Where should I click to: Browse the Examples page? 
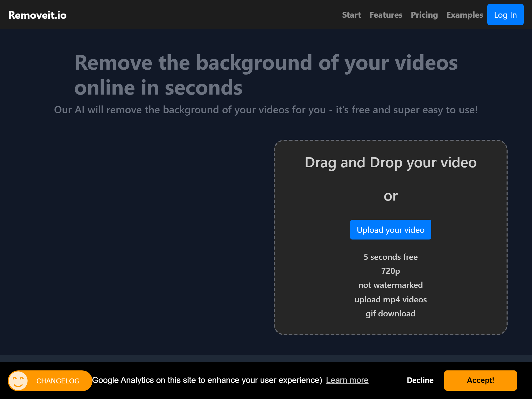point(464,15)
